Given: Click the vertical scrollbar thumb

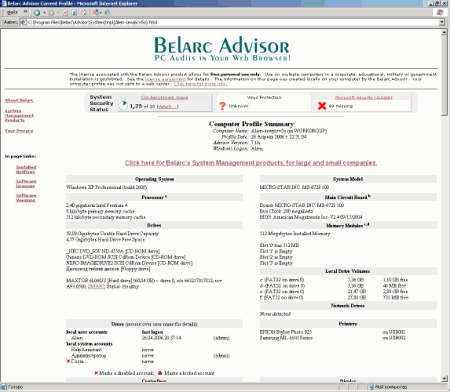Looking at the screenshot, I should (444, 76).
